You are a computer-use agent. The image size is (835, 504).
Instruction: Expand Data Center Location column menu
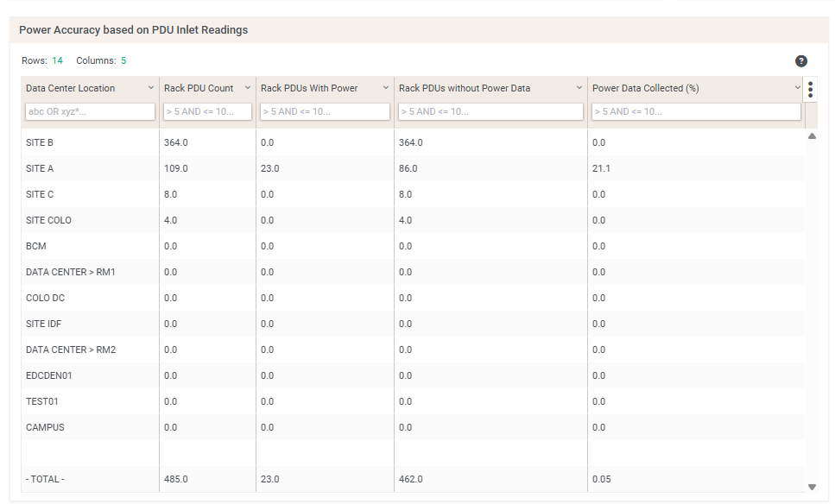[x=151, y=88]
